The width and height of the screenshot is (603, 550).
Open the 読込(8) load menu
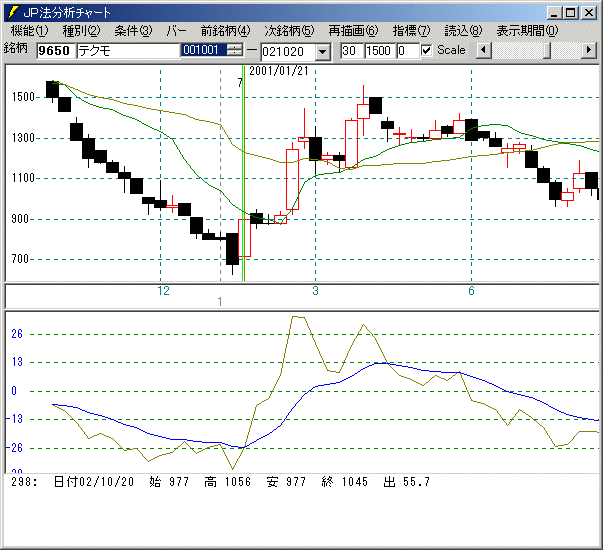[463, 30]
